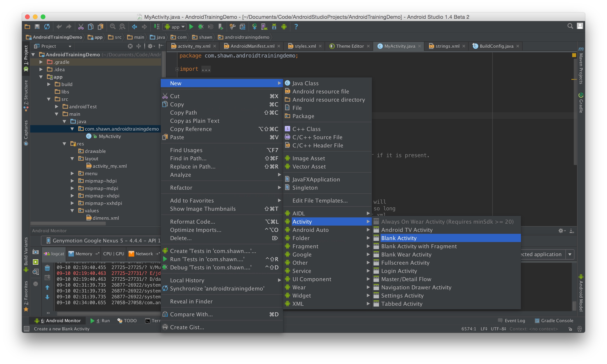607x364 pixels.
Task: Toggle the Maven Projects side panel
Action: point(581,66)
